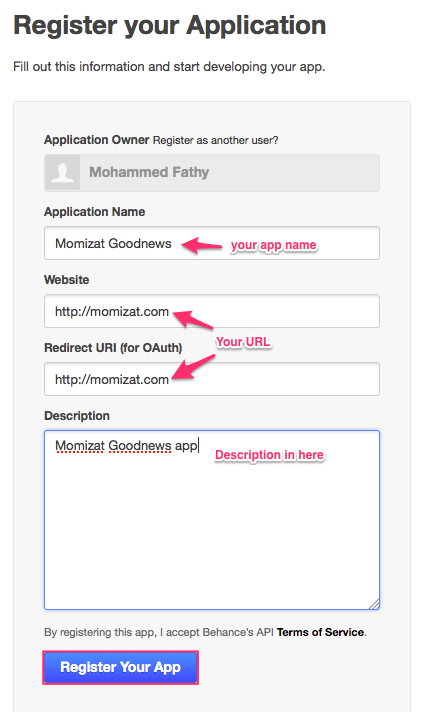
Task: Click the Register as another user link
Action: tap(216, 140)
